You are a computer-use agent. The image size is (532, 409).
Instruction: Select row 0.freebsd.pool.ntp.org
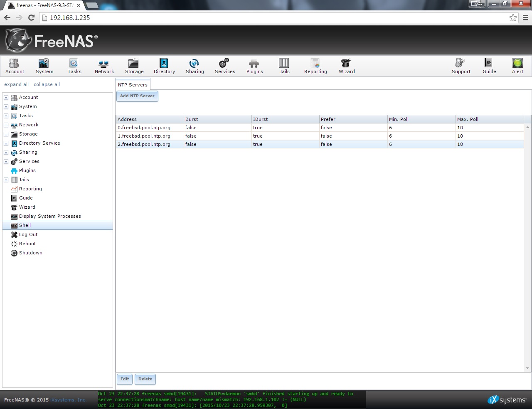(320, 128)
